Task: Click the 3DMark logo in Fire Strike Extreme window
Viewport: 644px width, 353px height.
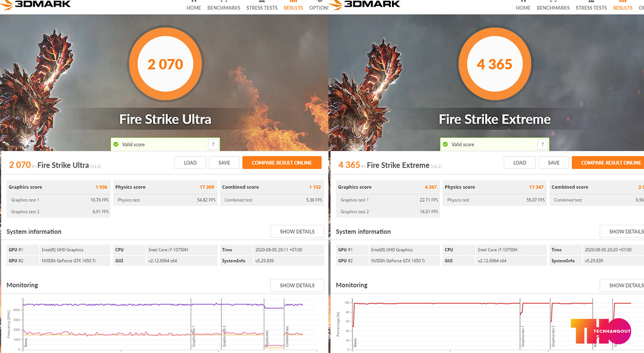Action: click(x=365, y=4)
